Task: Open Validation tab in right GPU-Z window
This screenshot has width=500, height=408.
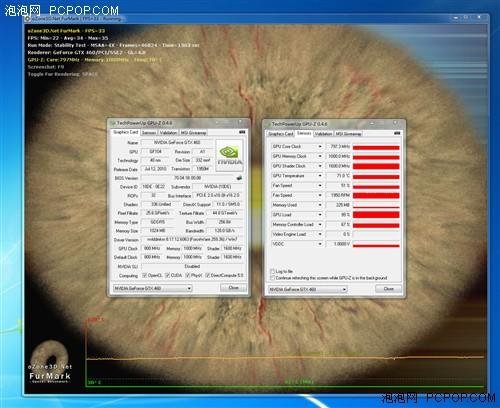Action: point(323,134)
